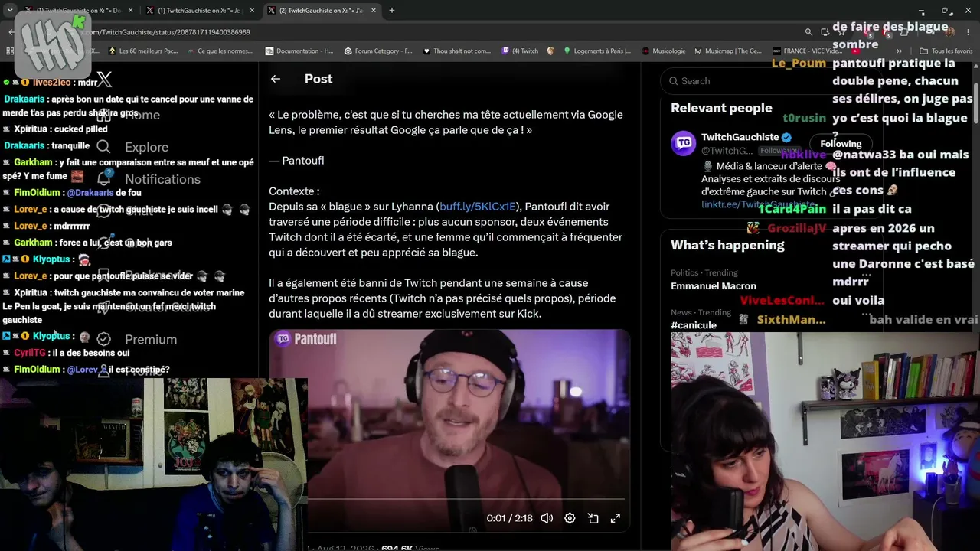This screenshot has height=551, width=980.
Task: Open Notifications via the bell icon
Action: 103,179
